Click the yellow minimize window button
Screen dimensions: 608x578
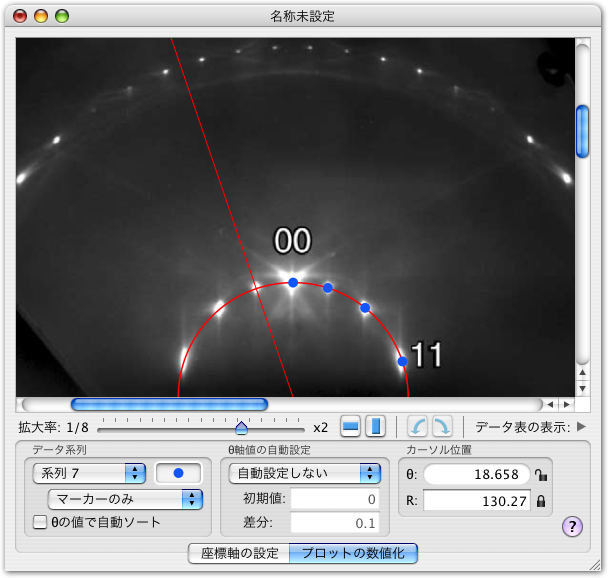[x=41, y=16]
